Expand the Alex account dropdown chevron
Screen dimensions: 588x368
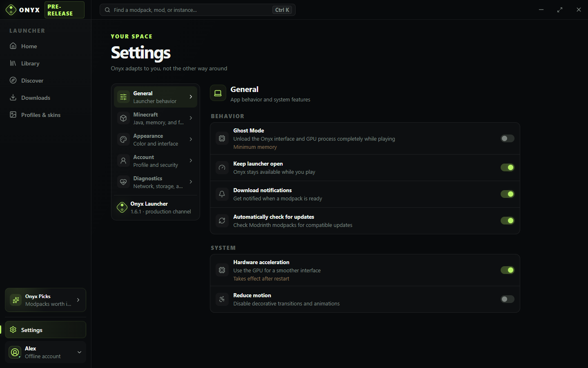click(80, 352)
